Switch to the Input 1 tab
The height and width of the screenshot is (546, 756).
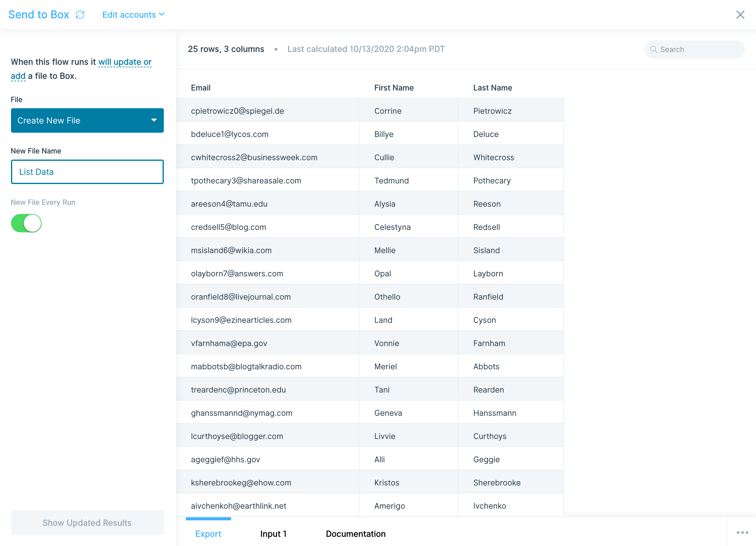tap(273, 534)
